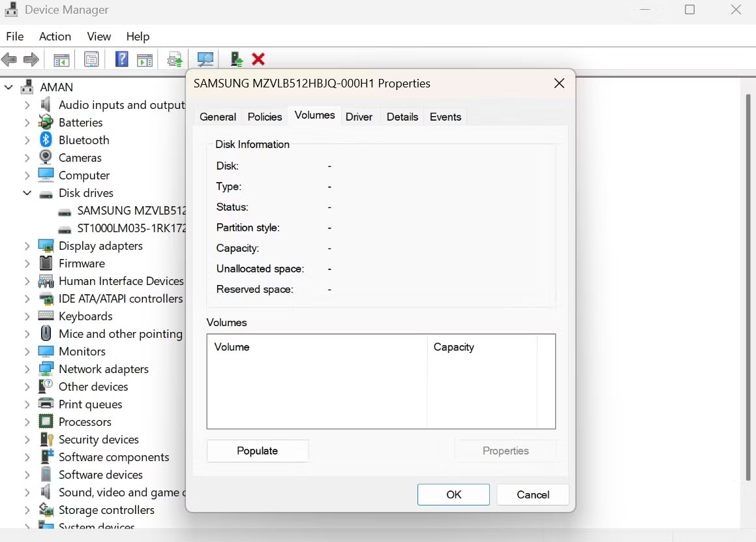This screenshot has width=756, height=542.
Task: Expand the Human Interface Devices category
Action: tap(27, 281)
